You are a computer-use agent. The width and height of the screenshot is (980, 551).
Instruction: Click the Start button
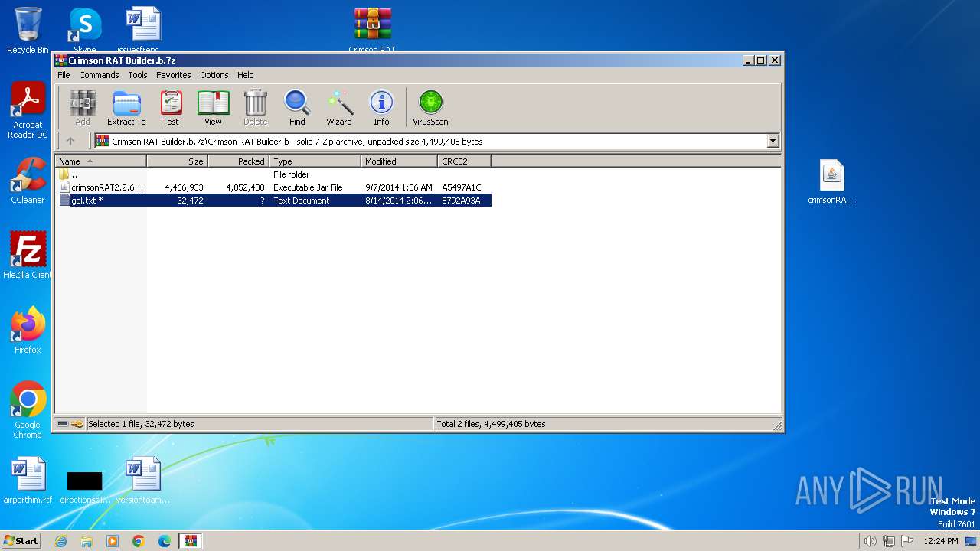21,540
